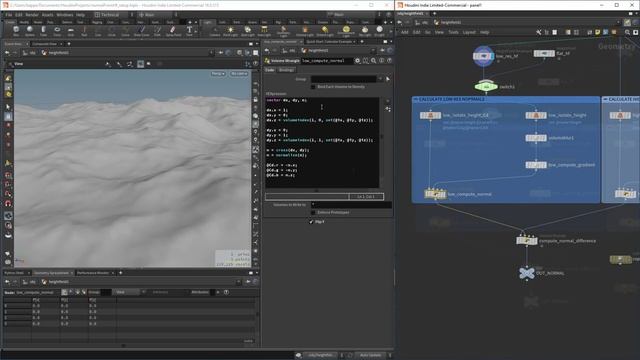
Task: Select the Spray Paint shelf tool
Action: 173,31
